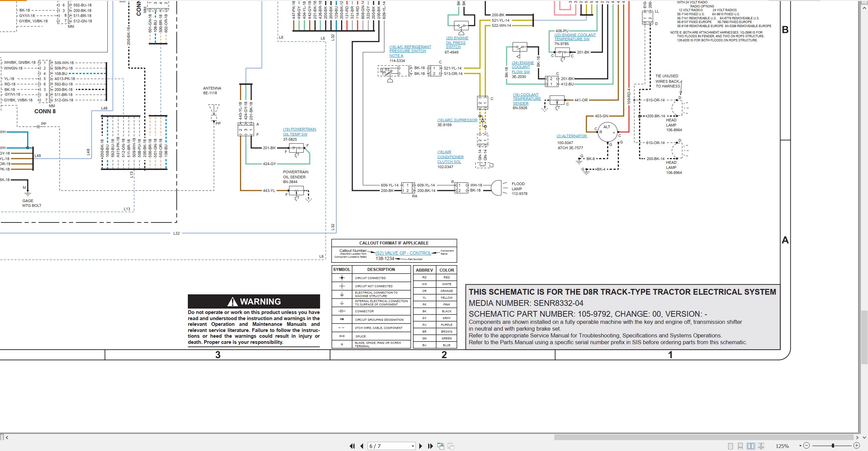
Task: Click the 'CIRCUIT CONNECTED' legend row
Action: (x=371, y=278)
